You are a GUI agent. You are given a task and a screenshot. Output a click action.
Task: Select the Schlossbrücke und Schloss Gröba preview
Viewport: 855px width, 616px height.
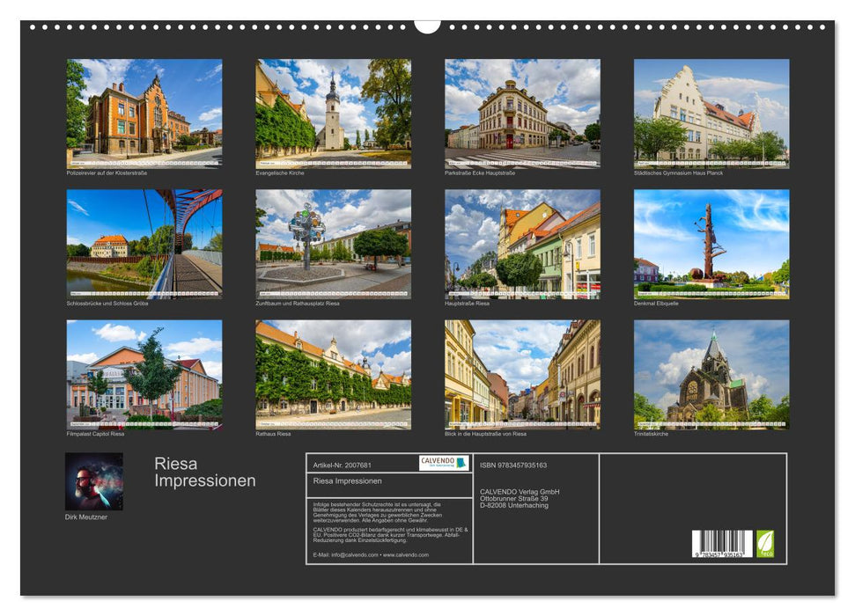[x=146, y=244]
